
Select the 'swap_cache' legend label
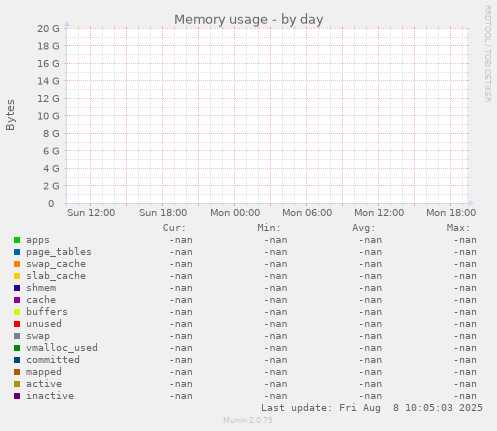tap(56, 264)
